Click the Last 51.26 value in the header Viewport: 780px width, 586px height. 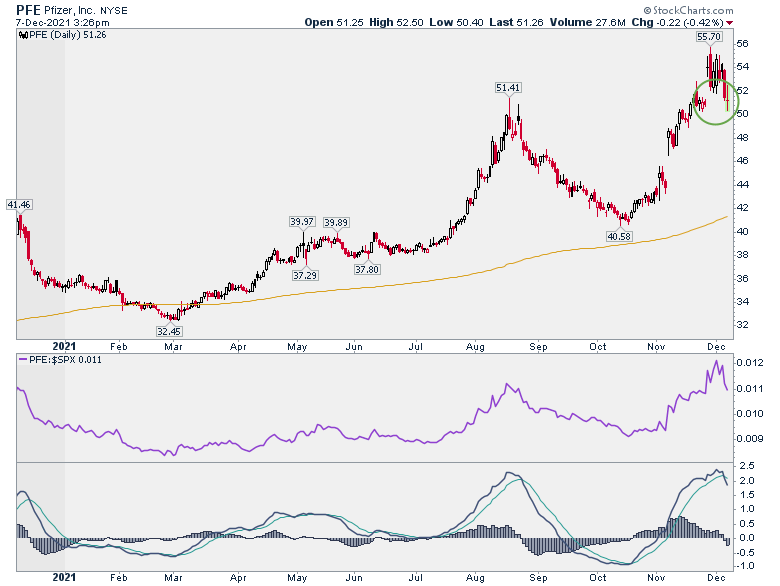pos(516,22)
